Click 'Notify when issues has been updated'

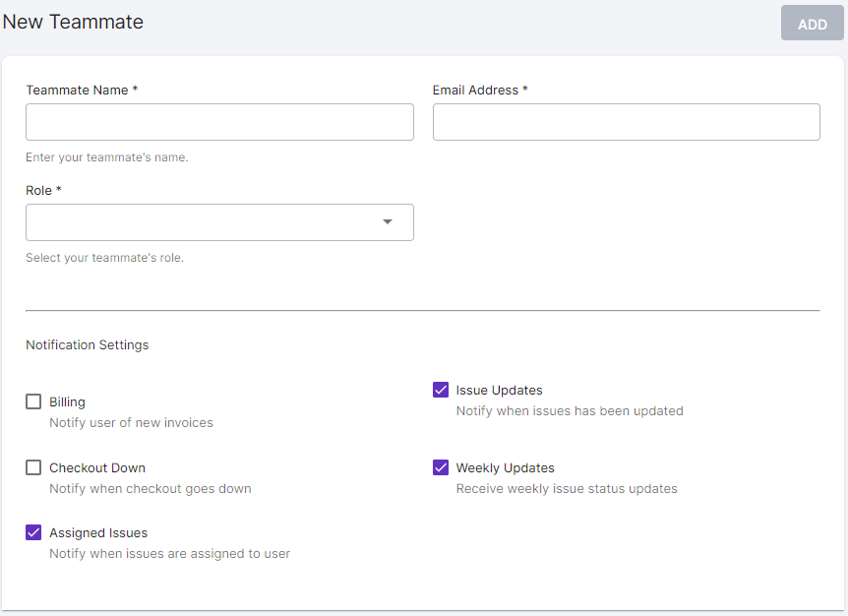point(570,411)
